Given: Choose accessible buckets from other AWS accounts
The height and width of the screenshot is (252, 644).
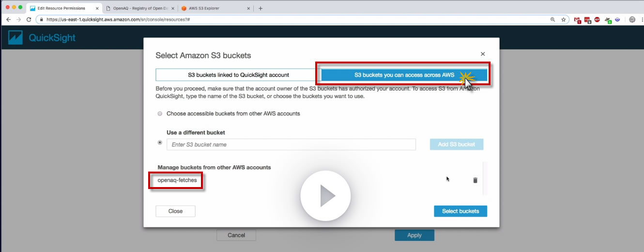Looking at the screenshot, I should point(160,113).
